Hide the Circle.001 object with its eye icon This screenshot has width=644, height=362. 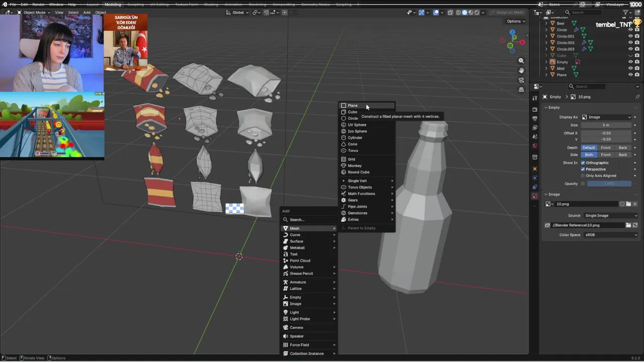(x=630, y=36)
